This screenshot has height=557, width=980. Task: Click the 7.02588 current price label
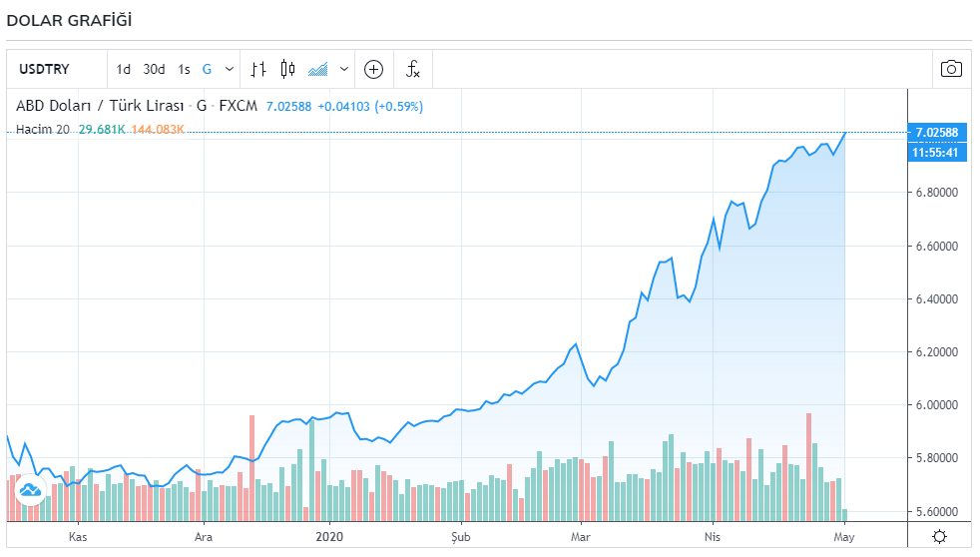pyautogui.click(x=936, y=133)
